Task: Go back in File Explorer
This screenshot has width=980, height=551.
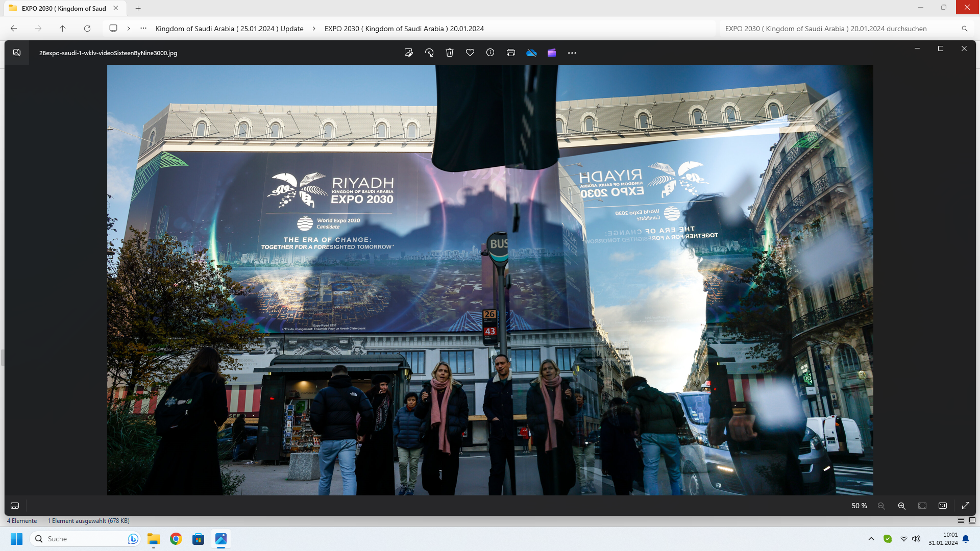Action: (14, 29)
